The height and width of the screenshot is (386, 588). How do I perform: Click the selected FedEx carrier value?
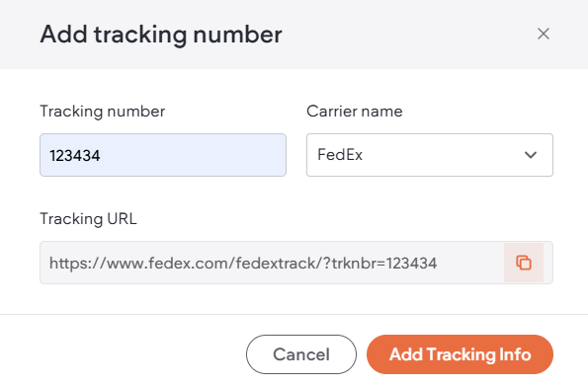coord(340,155)
